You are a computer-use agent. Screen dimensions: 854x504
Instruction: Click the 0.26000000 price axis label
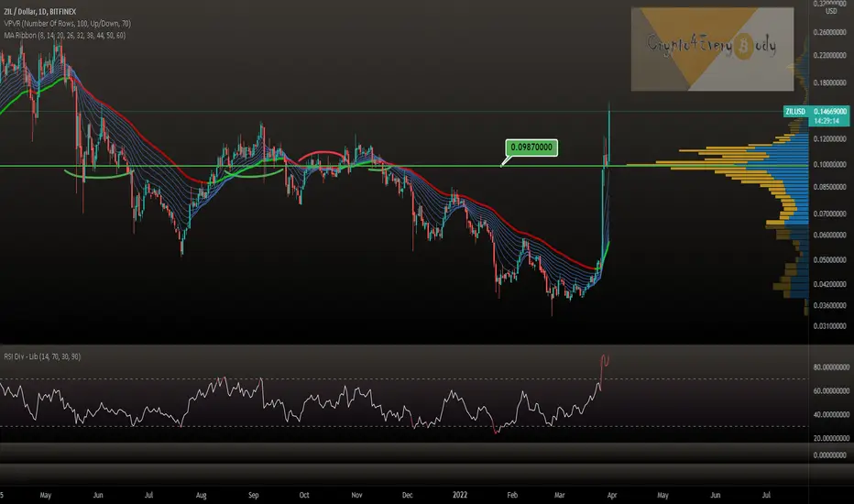click(x=830, y=32)
